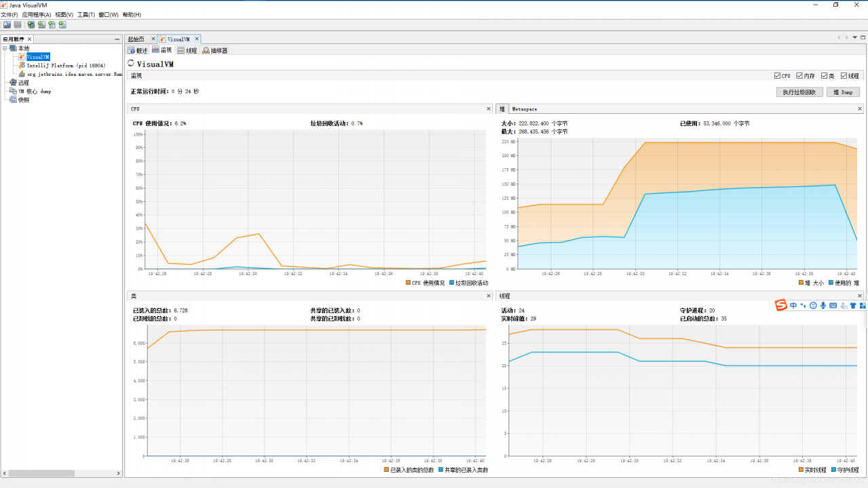868x488 pixels.
Task: Open the Sogou emoji smiley icon
Action: 813,306
